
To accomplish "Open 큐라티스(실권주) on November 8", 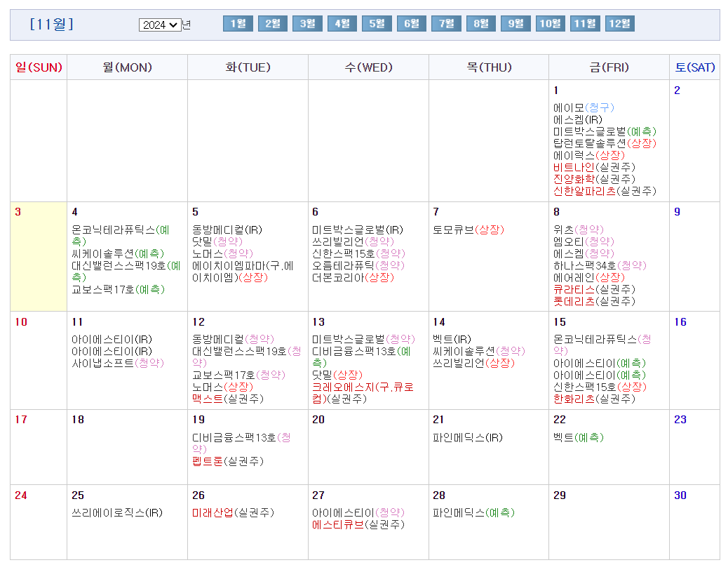I will (x=594, y=289).
